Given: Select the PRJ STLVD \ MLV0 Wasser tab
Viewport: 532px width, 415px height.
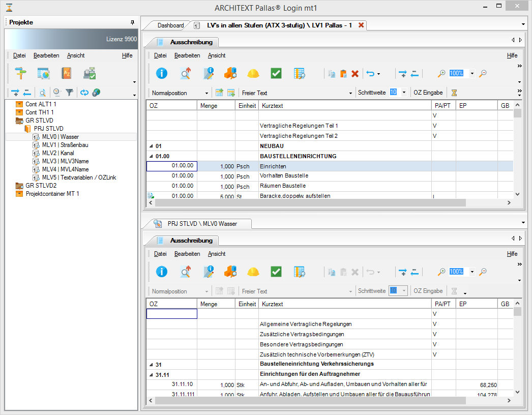Looking at the screenshot, I should click(x=202, y=224).
